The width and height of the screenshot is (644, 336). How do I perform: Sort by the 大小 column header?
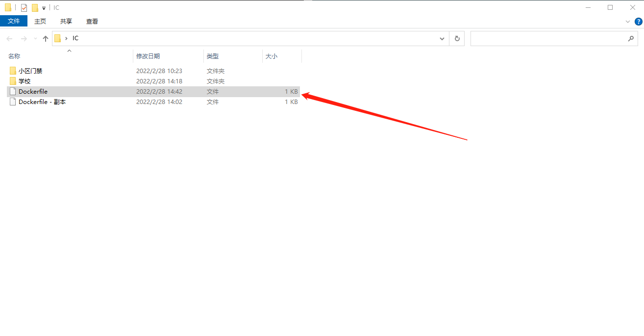coord(272,56)
